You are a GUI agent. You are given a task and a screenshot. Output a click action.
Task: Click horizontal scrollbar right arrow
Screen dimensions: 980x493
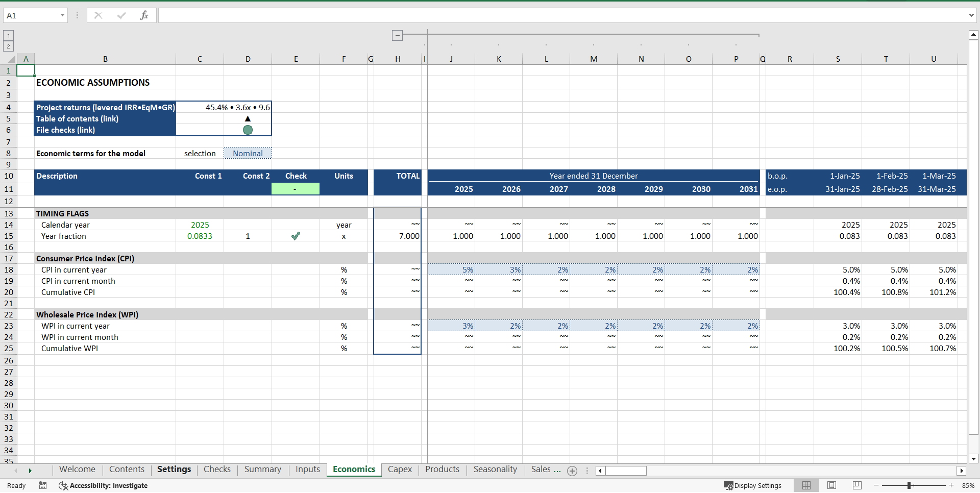[x=962, y=471]
